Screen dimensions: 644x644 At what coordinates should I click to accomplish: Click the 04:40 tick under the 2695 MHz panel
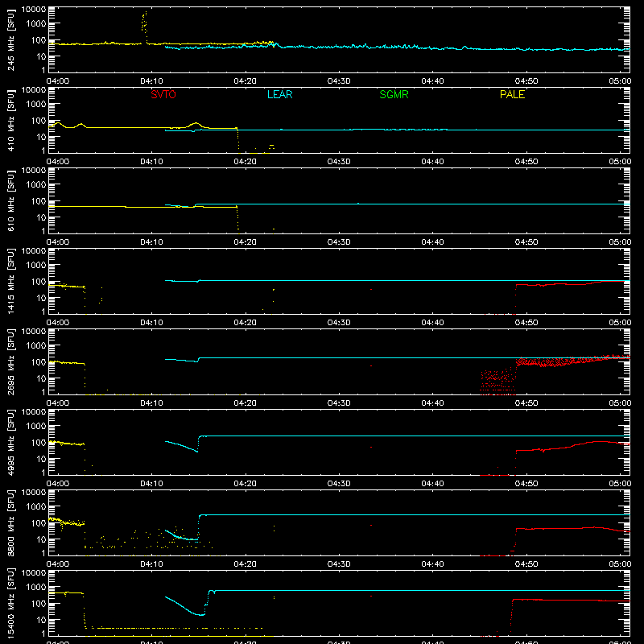pyautogui.click(x=432, y=403)
